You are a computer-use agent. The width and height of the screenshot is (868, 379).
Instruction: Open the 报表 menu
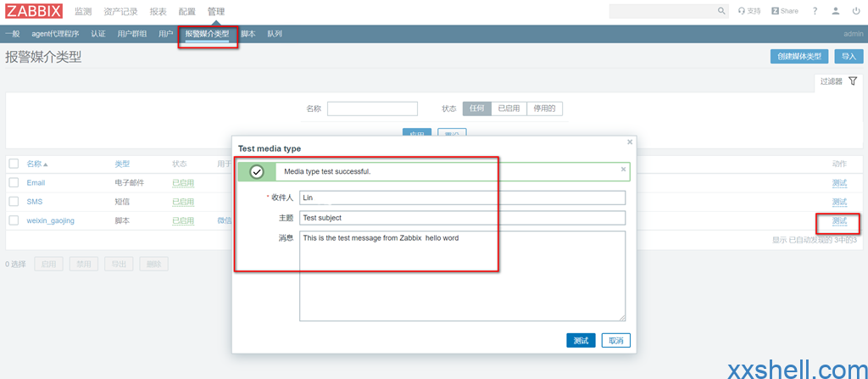(159, 11)
